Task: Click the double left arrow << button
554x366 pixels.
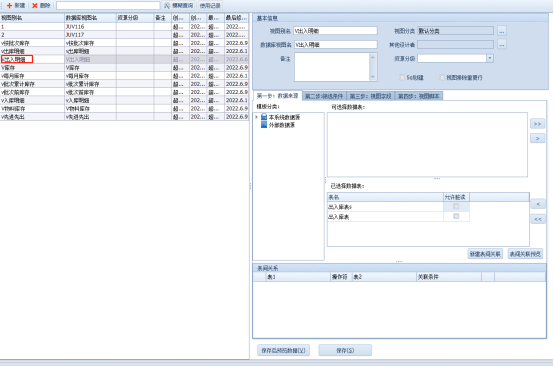Action: coord(538,219)
